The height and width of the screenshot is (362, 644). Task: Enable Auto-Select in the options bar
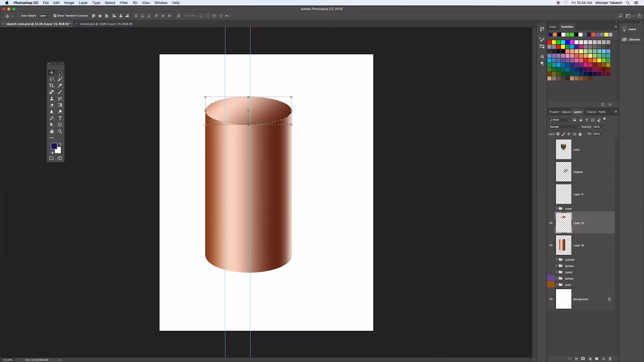[18, 16]
